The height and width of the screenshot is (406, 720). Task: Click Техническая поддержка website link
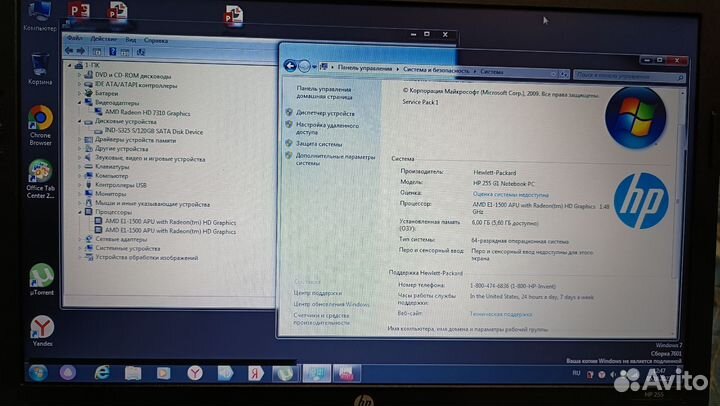click(x=501, y=314)
